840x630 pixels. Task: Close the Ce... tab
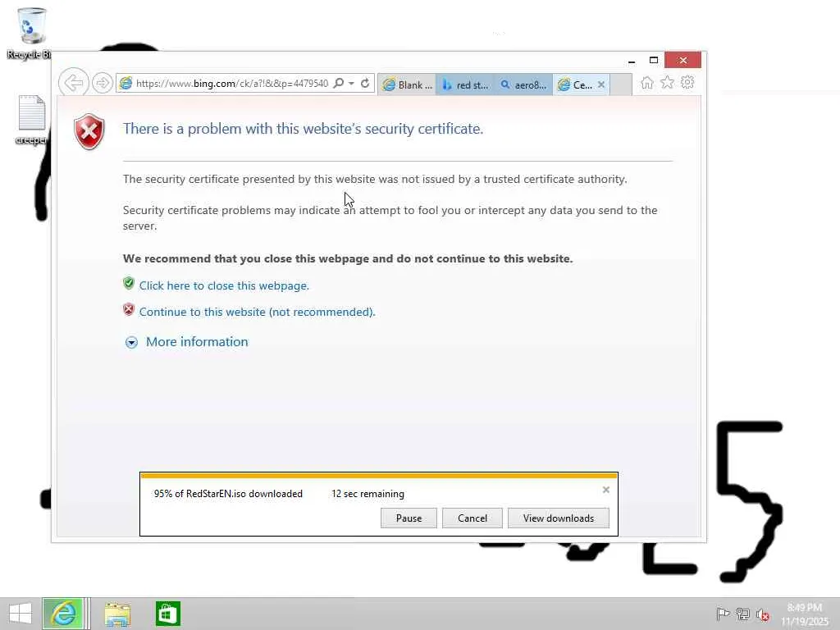(601, 84)
